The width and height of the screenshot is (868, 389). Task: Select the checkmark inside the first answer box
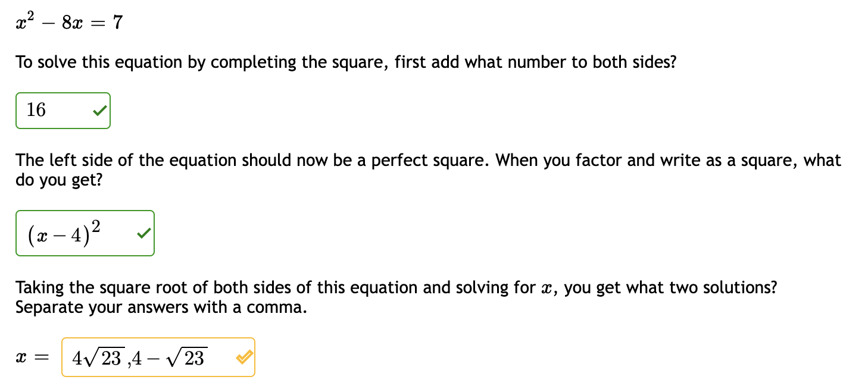click(100, 110)
